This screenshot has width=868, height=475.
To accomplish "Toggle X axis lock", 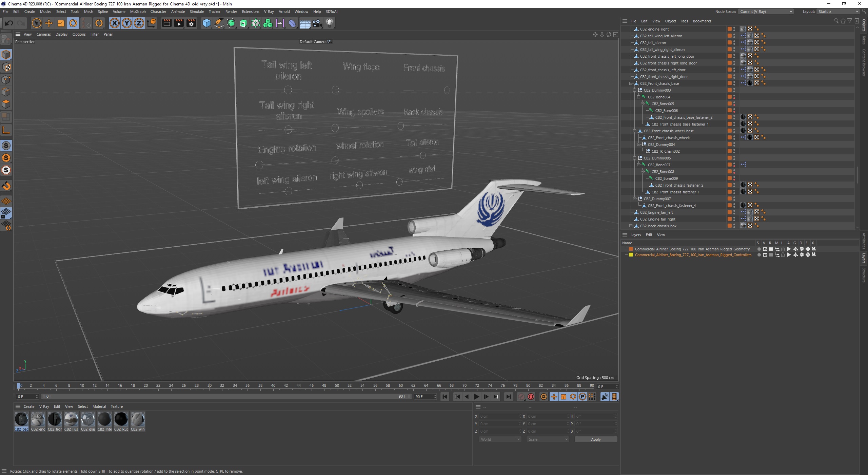I will pos(115,23).
